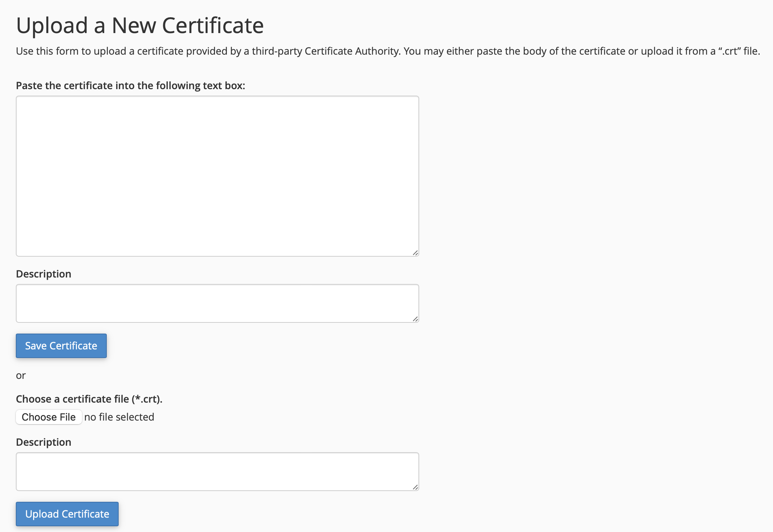Click the Description label below Choose File
The height and width of the screenshot is (532, 773).
coord(44,442)
